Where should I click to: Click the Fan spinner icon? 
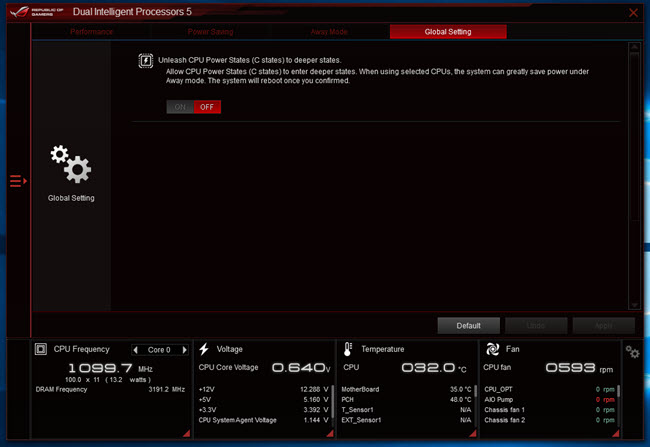point(492,349)
